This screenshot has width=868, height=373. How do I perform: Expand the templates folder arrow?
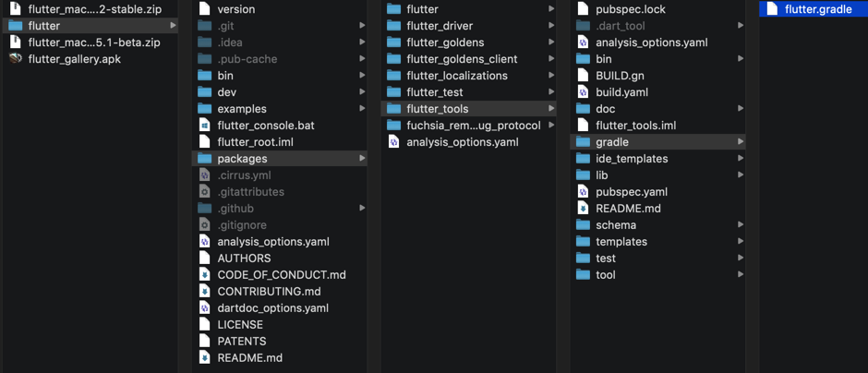point(741,242)
